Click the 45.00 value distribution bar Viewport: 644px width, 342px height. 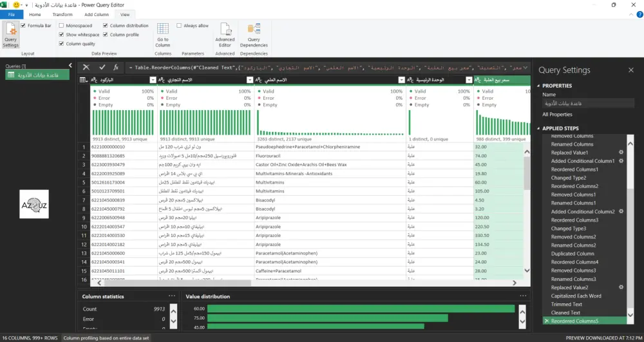[316, 327]
